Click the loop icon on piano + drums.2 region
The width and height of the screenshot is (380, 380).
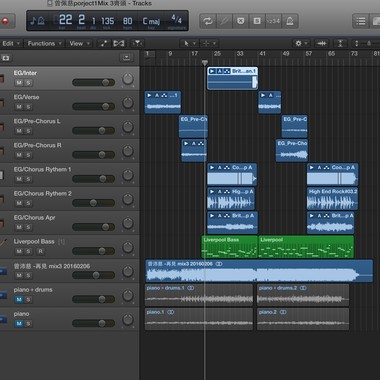point(303,288)
